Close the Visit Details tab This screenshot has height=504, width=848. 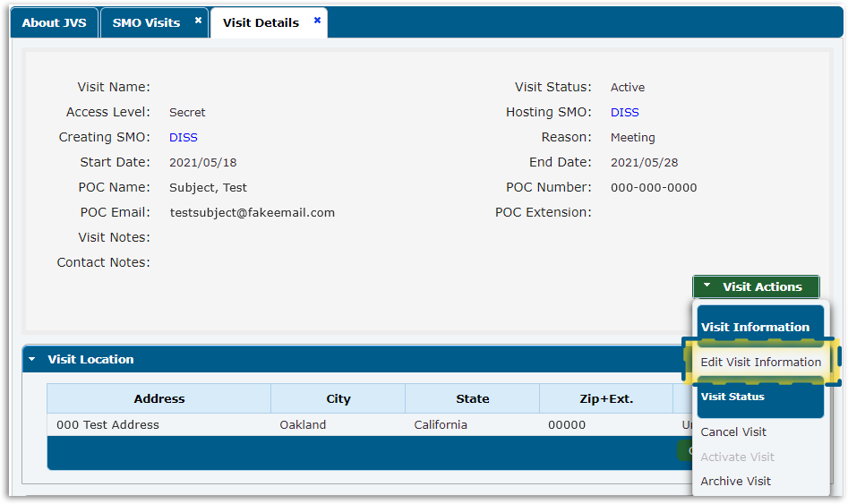click(x=318, y=20)
